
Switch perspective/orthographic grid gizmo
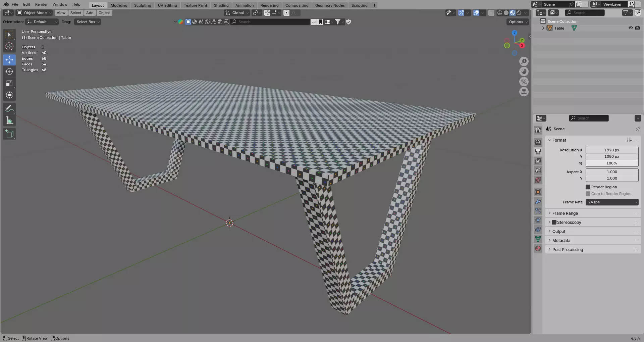click(x=524, y=92)
